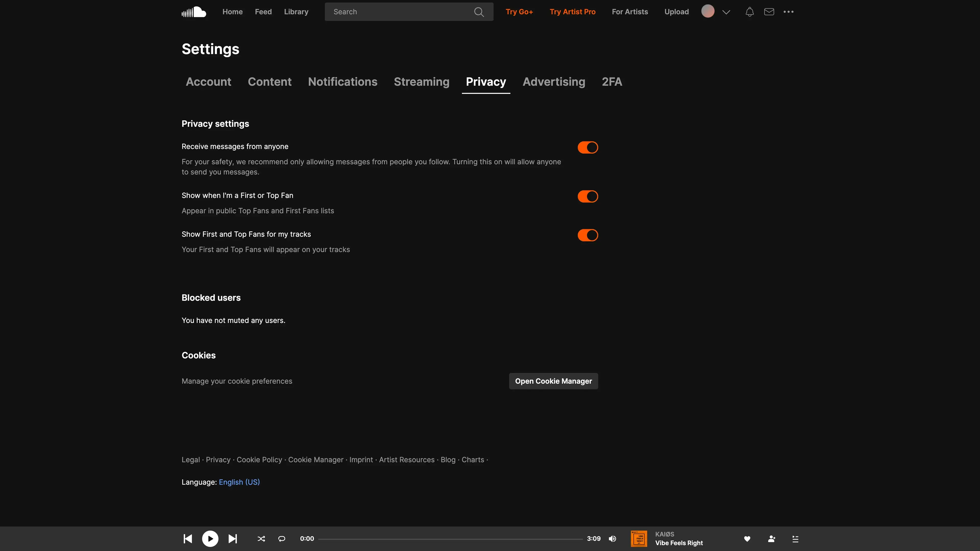
Task: Click Open Cookie Manager button
Action: click(x=553, y=381)
